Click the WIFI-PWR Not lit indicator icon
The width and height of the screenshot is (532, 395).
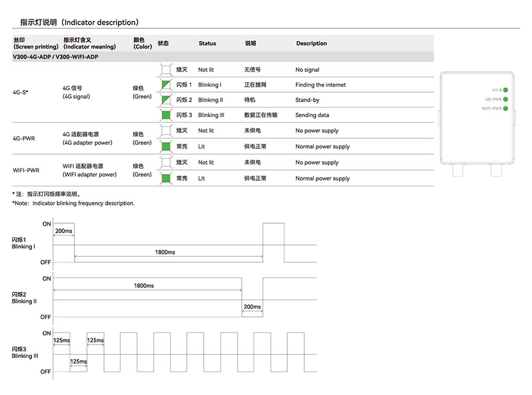click(x=166, y=162)
